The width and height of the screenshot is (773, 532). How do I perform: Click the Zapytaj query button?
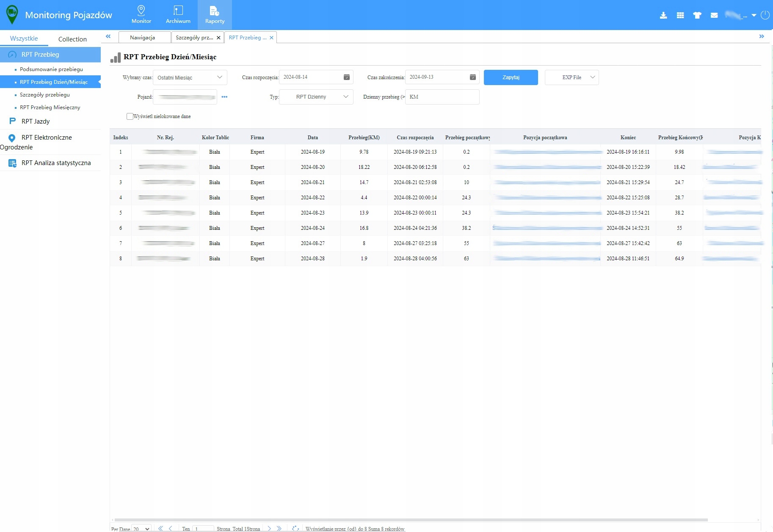pyautogui.click(x=511, y=77)
